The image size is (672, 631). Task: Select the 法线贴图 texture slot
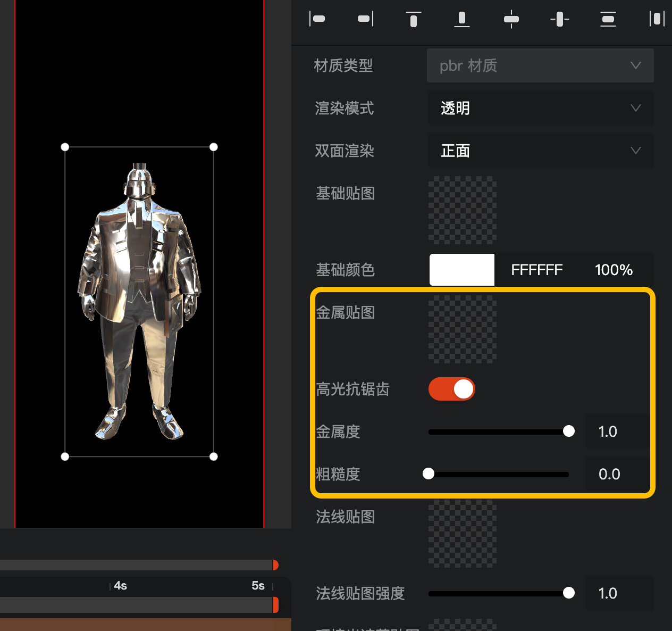463,534
